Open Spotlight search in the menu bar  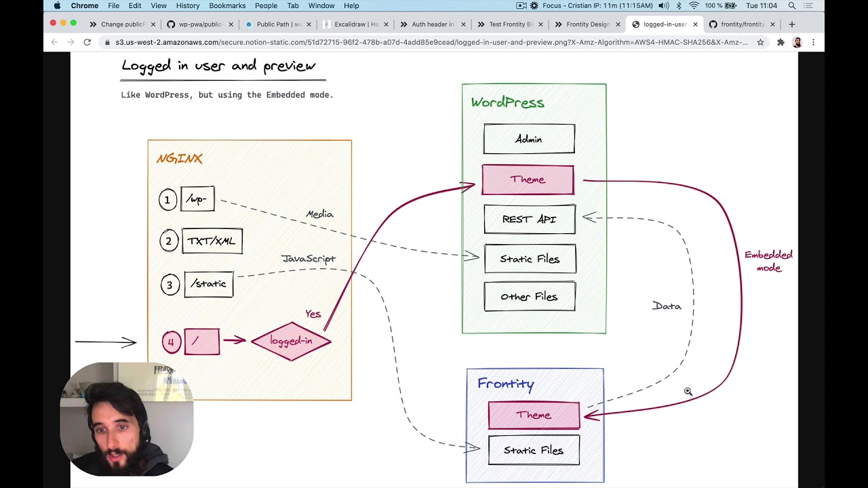[x=791, y=6]
